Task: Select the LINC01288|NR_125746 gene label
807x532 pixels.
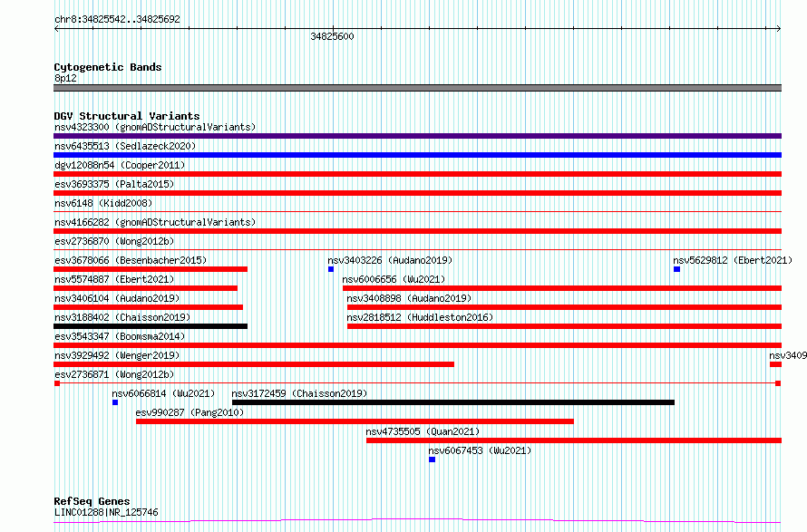Action: 106,512
